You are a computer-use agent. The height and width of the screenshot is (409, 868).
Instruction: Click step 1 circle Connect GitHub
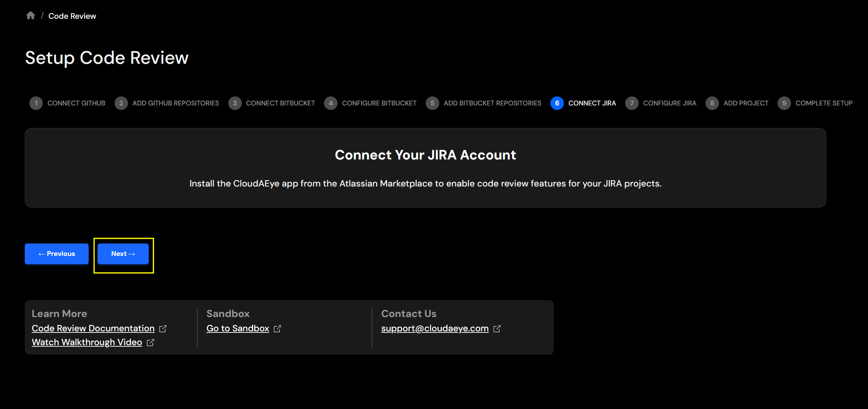(36, 103)
